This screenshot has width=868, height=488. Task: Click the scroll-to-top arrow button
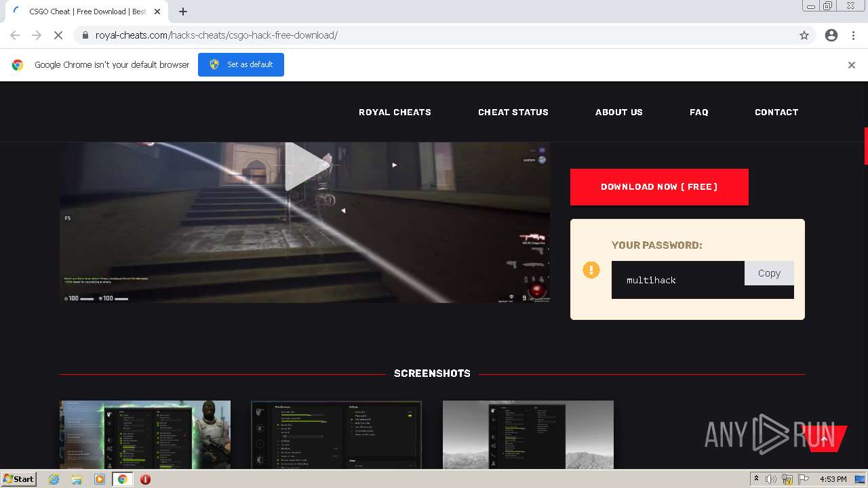pos(824,439)
